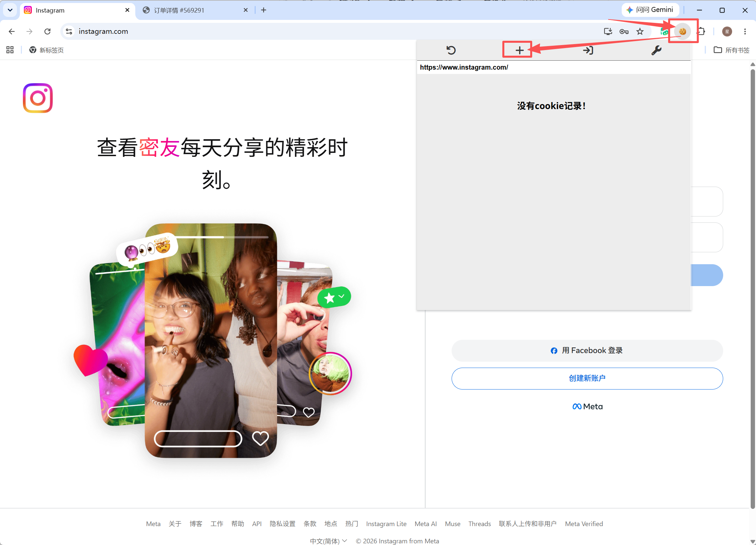756x545 pixels.
Task: Open the 隐私设置 footer link
Action: [x=282, y=524]
